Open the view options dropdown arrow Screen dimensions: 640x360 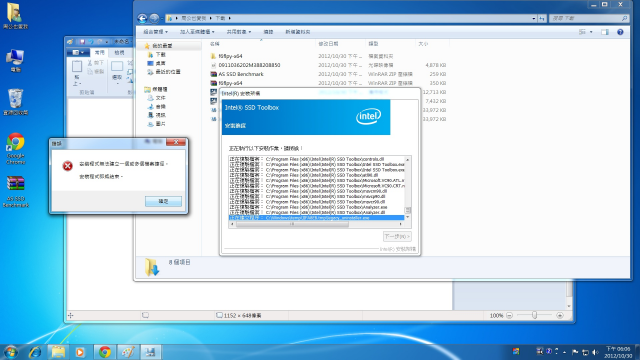(591, 32)
